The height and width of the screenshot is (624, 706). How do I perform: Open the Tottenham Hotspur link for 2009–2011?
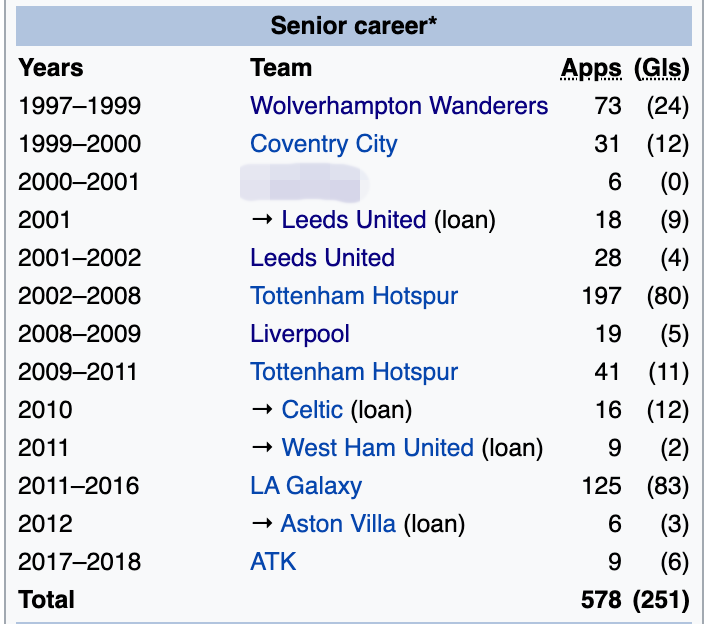point(354,372)
